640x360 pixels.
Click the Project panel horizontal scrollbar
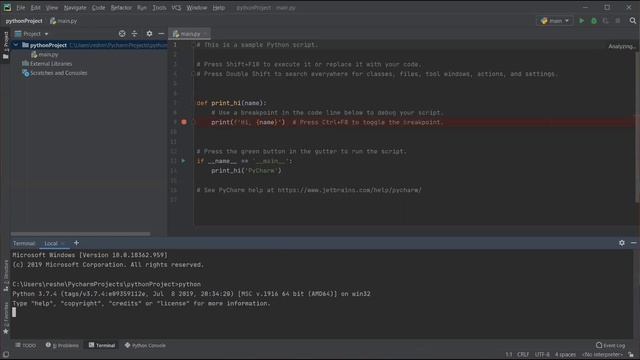click(x=80, y=234)
